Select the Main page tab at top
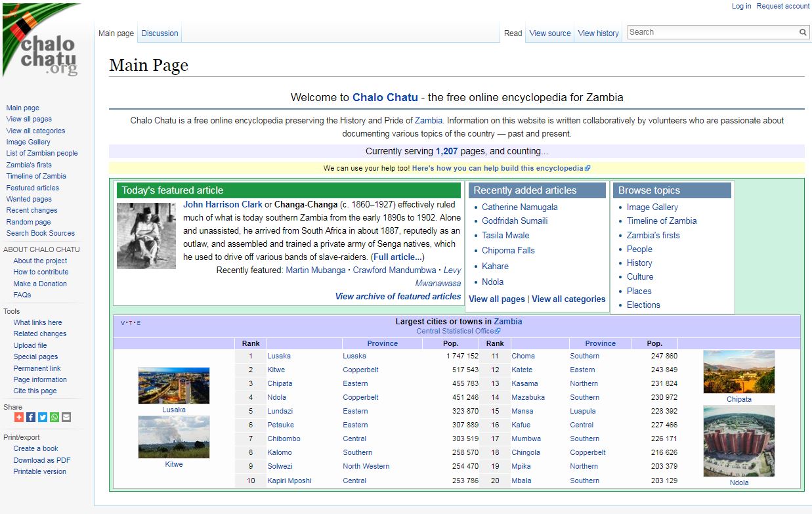The height and width of the screenshot is (514, 812). pyautogui.click(x=116, y=33)
